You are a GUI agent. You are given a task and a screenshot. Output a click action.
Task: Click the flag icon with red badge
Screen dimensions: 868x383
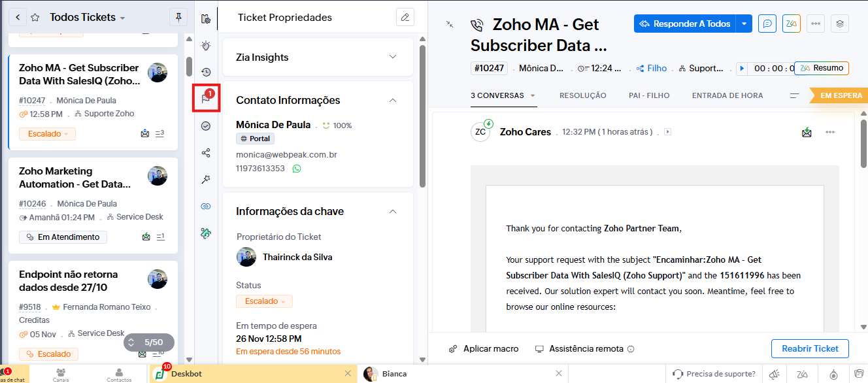206,99
